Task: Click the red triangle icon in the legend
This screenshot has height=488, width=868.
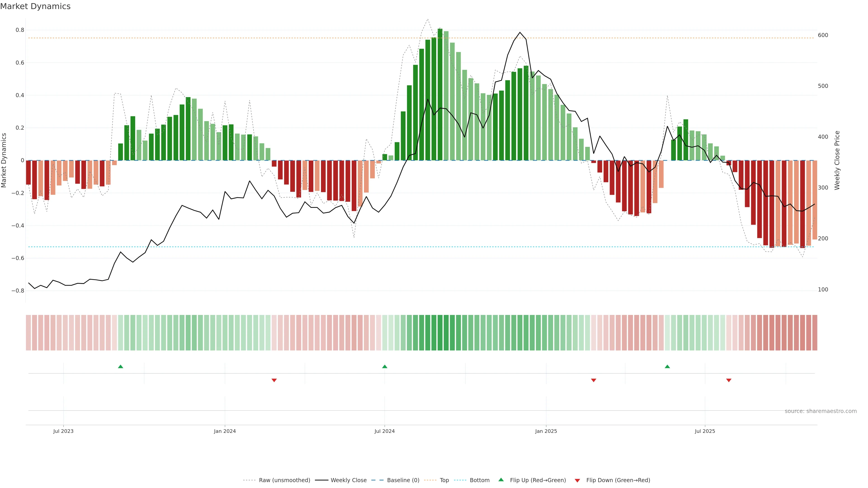Action: pyautogui.click(x=577, y=481)
